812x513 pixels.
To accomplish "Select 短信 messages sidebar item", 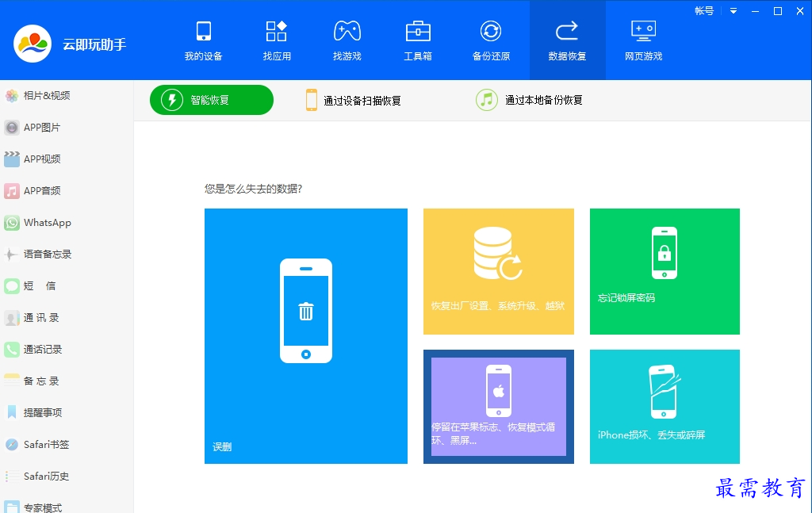I will 67,285.
